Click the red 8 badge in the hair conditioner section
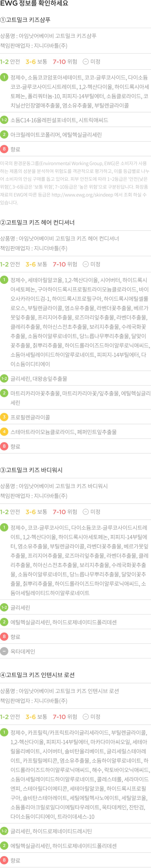The image size is (151, 868). click(x=4, y=446)
